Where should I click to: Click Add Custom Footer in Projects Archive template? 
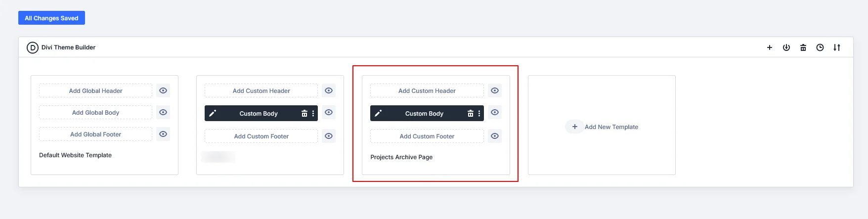click(427, 136)
